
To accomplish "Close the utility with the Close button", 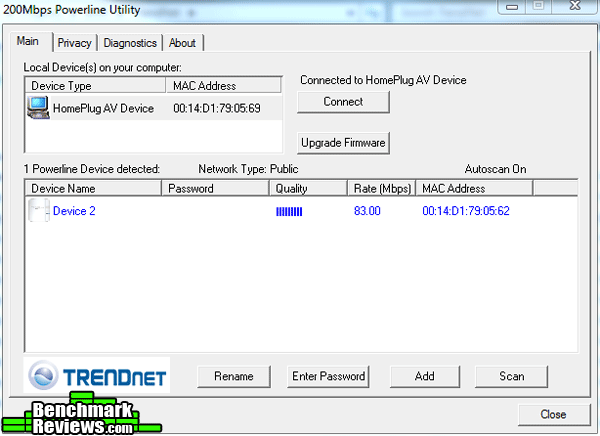I will (554, 414).
